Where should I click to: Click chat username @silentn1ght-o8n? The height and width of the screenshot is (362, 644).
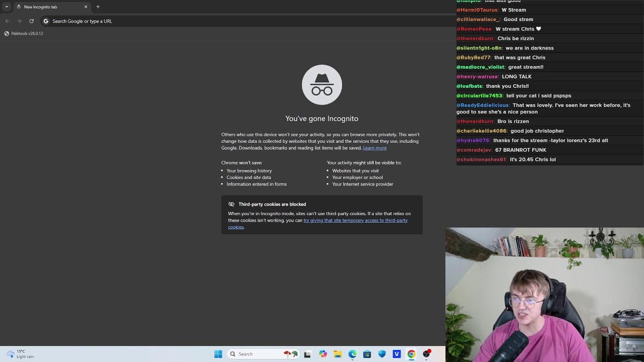479,48
